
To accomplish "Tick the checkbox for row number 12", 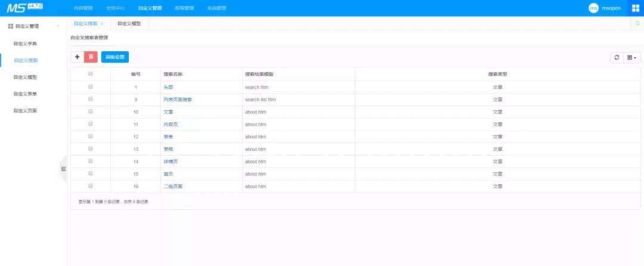I will pos(91,136).
